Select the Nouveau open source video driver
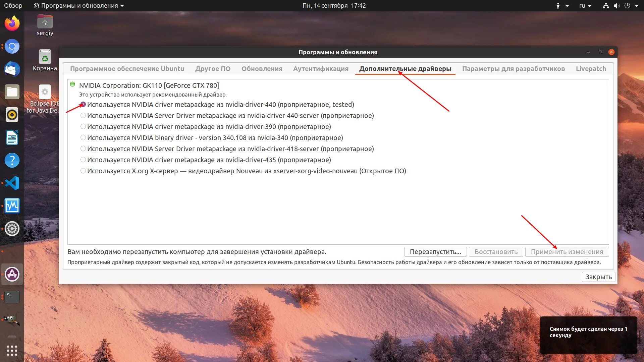The image size is (644, 362). [83, 171]
